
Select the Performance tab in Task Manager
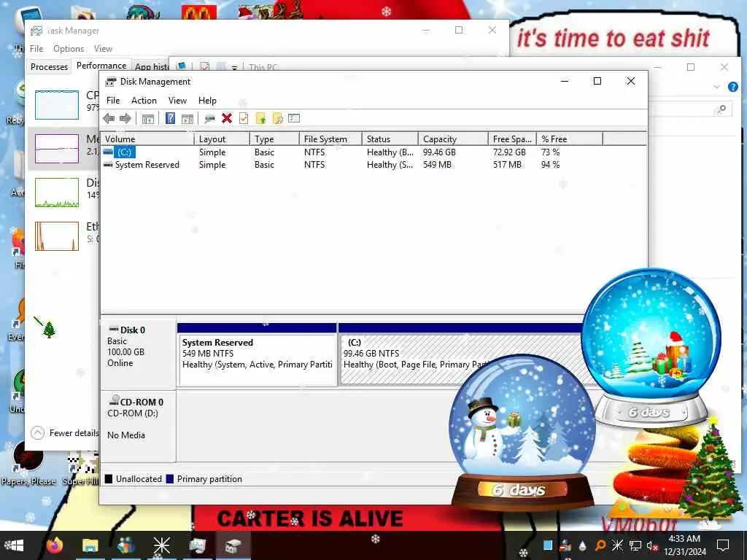101,66
